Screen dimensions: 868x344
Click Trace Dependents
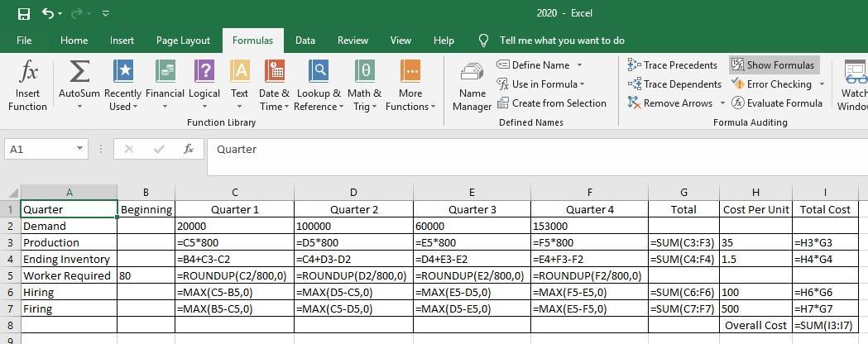pyautogui.click(x=674, y=84)
